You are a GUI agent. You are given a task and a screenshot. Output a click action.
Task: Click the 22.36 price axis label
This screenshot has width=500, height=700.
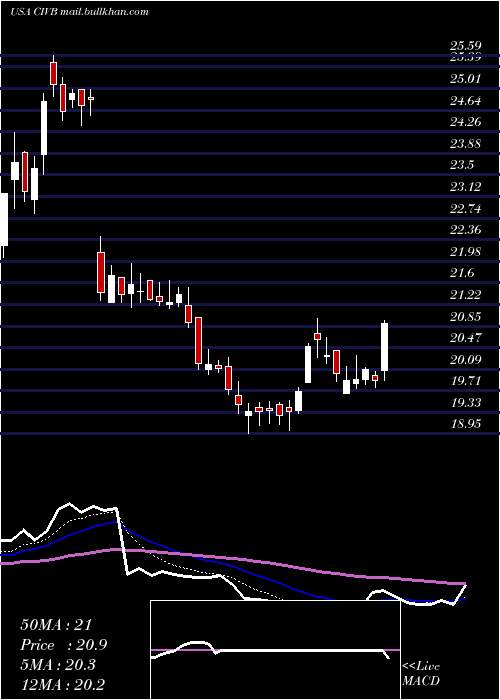(x=466, y=230)
